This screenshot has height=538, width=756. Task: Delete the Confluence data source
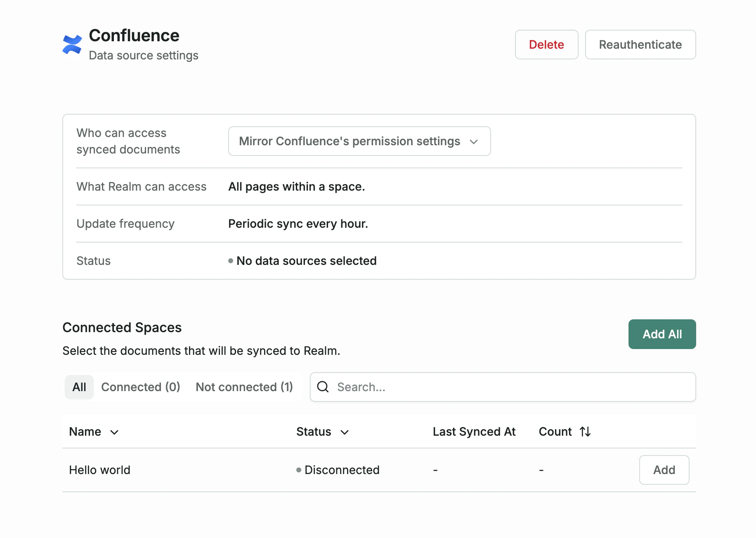click(x=546, y=45)
